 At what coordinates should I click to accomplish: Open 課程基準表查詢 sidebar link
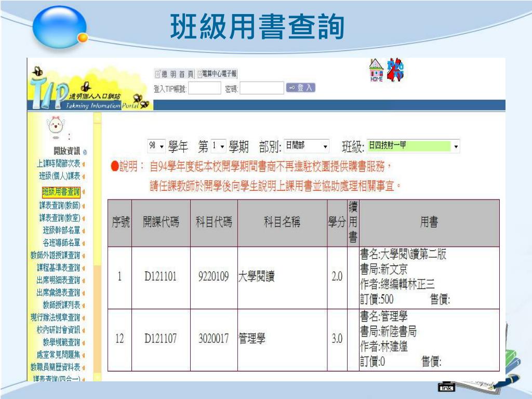pyautogui.click(x=58, y=268)
